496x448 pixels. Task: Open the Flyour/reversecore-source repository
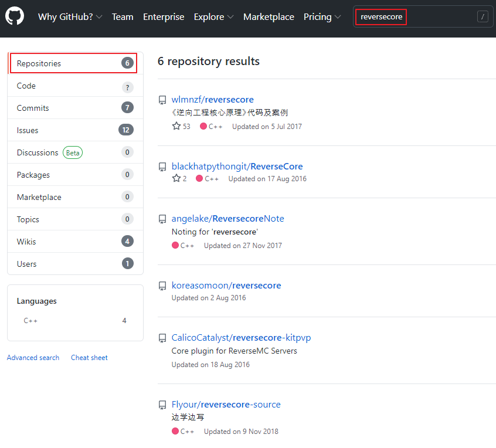coord(226,405)
